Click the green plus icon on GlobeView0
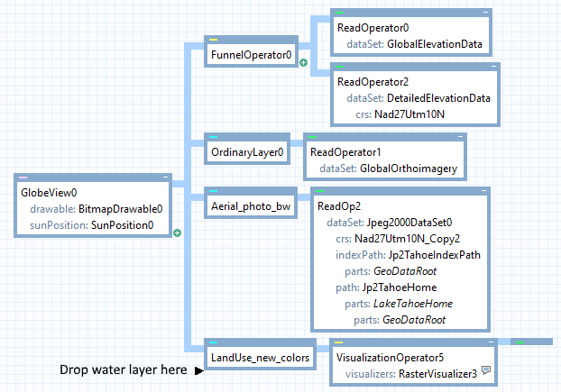 tap(177, 232)
